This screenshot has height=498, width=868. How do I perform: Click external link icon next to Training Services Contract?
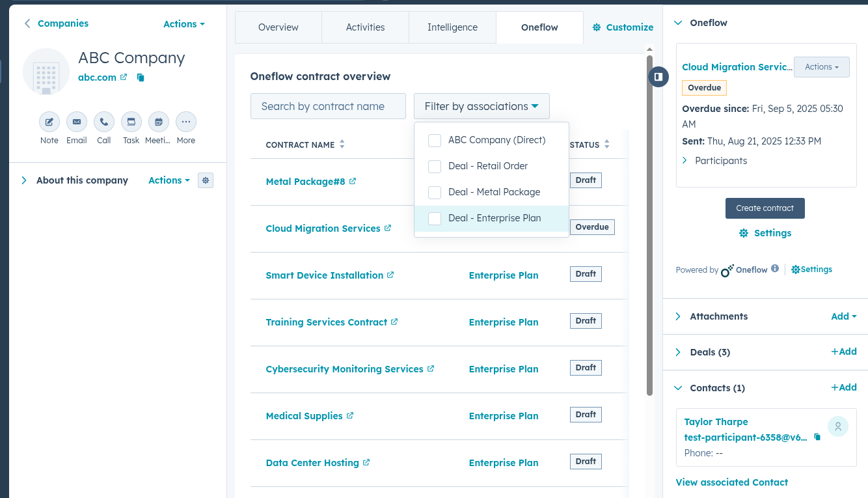(394, 322)
